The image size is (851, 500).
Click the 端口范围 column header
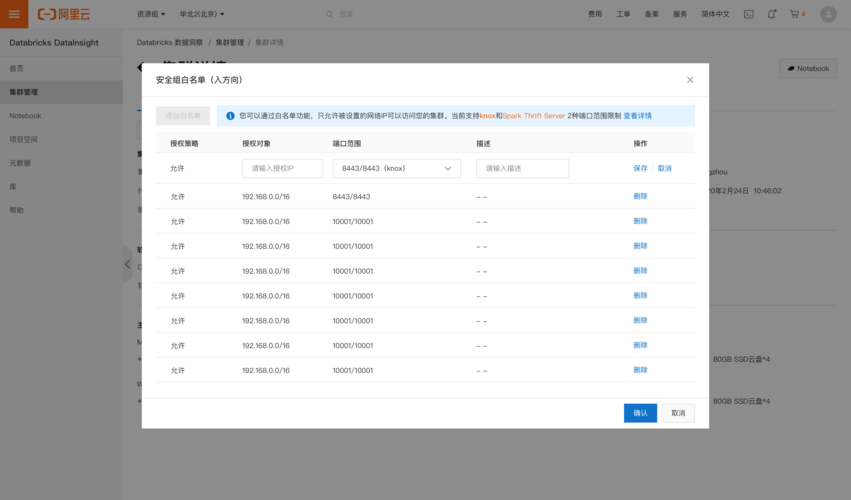(x=347, y=143)
